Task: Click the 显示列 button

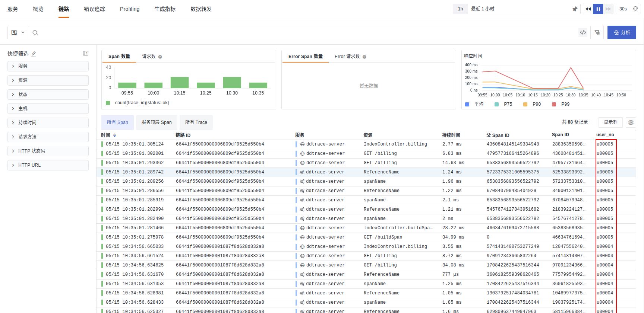Action: coord(610,122)
